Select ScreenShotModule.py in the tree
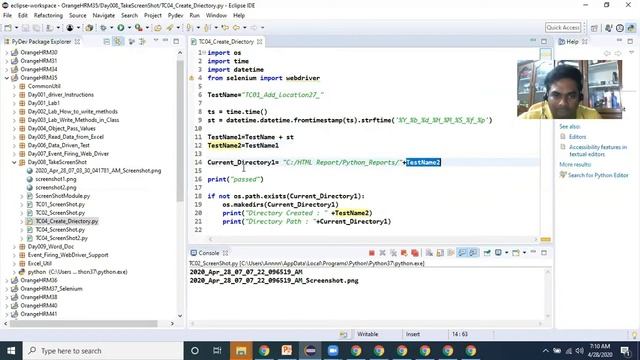Screen dimensions: 640x360 pyautogui.click(x=62, y=196)
